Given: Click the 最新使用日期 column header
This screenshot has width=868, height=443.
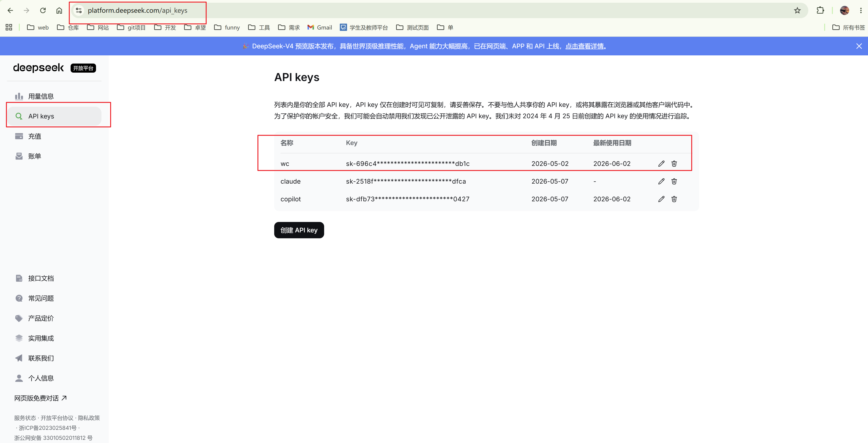Looking at the screenshot, I should [612, 143].
